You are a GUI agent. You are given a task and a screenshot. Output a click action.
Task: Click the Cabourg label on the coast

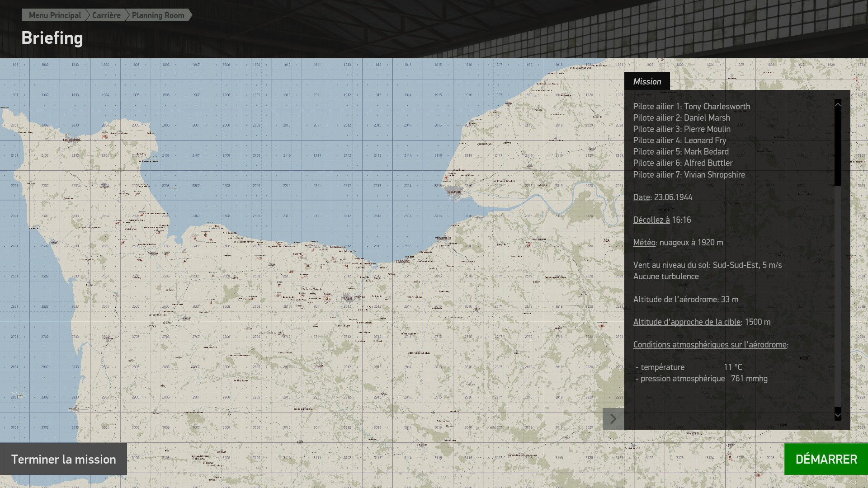[402, 262]
